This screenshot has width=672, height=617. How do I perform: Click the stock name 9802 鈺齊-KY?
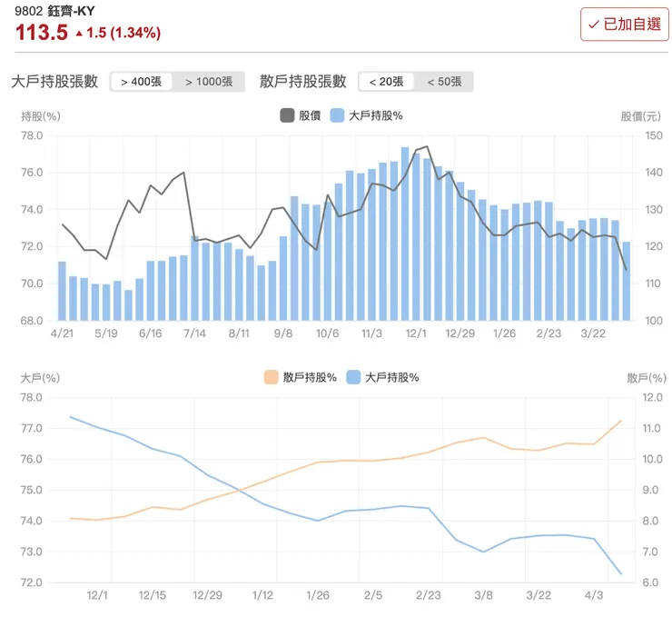(x=54, y=11)
